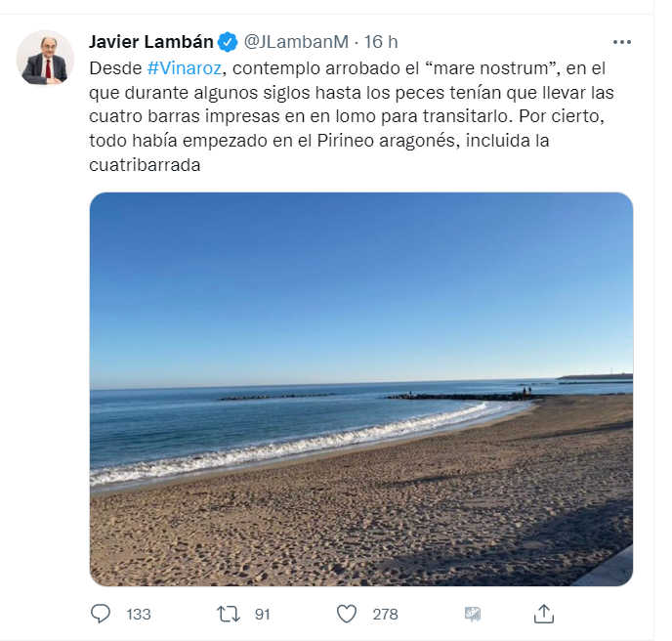672x641 pixels.
Task: Open Javier Lambán's profile avatar picture
Action: coord(45,58)
